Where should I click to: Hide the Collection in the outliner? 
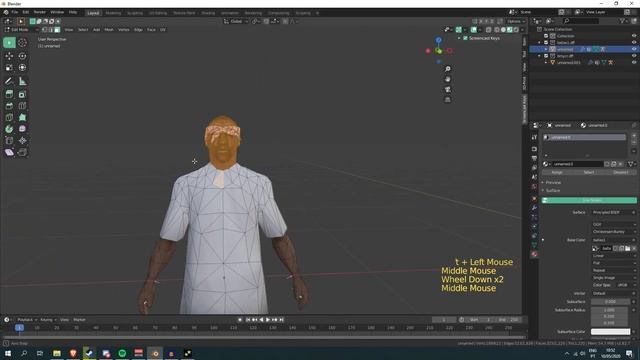click(x=634, y=36)
